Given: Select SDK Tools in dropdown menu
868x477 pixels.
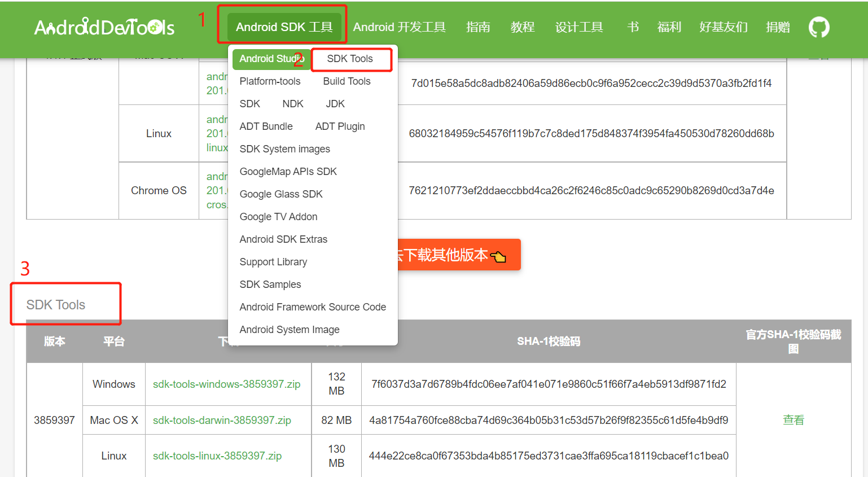Looking at the screenshot, I should point(350,59).
